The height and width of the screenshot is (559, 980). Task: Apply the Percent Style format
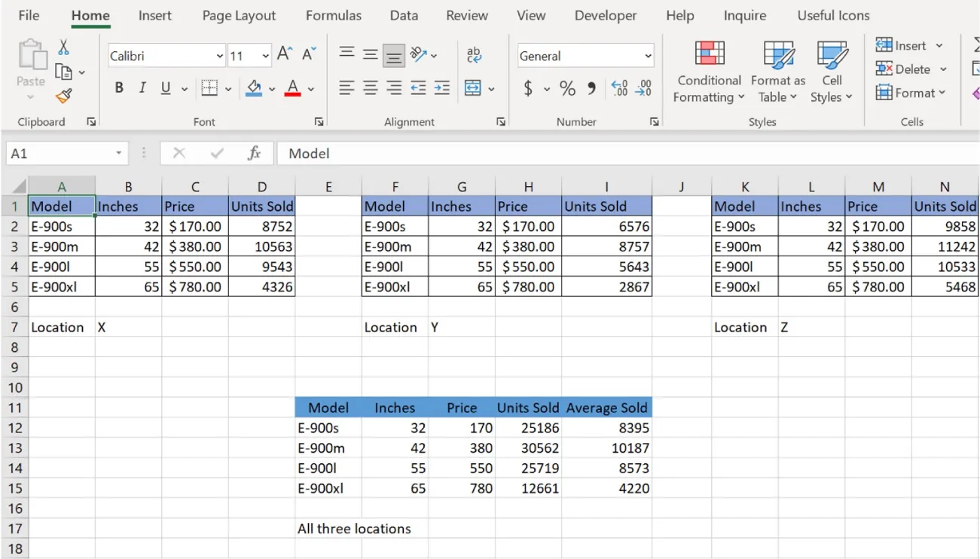point(567,88)
